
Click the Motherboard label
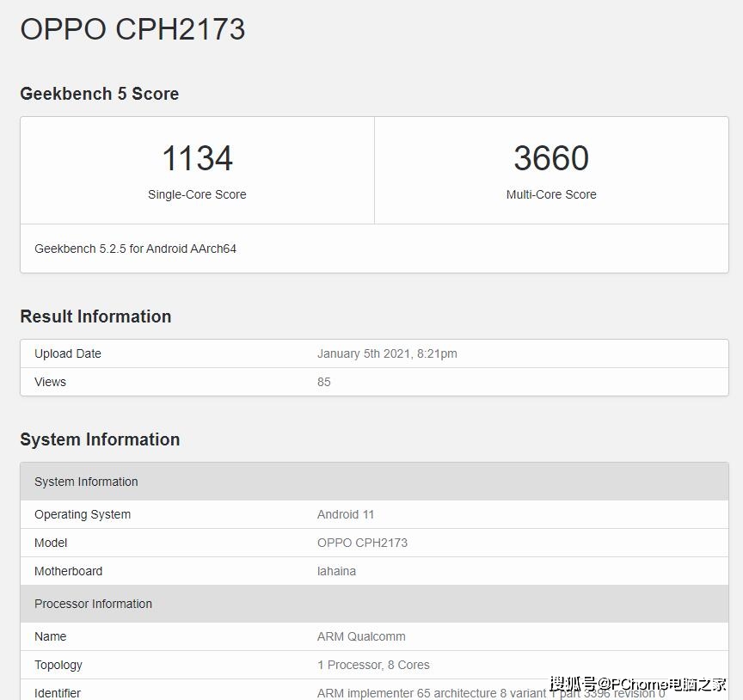point(68,571)
